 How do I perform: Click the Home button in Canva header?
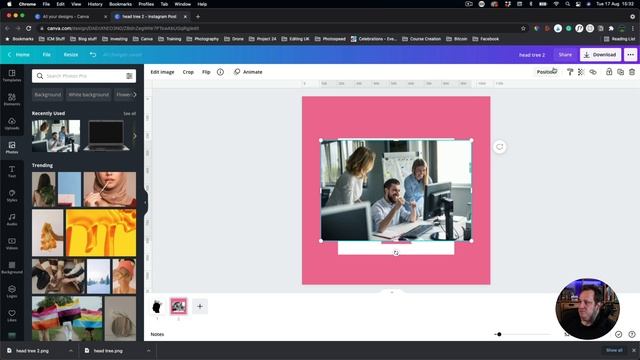tap(19, 54)
